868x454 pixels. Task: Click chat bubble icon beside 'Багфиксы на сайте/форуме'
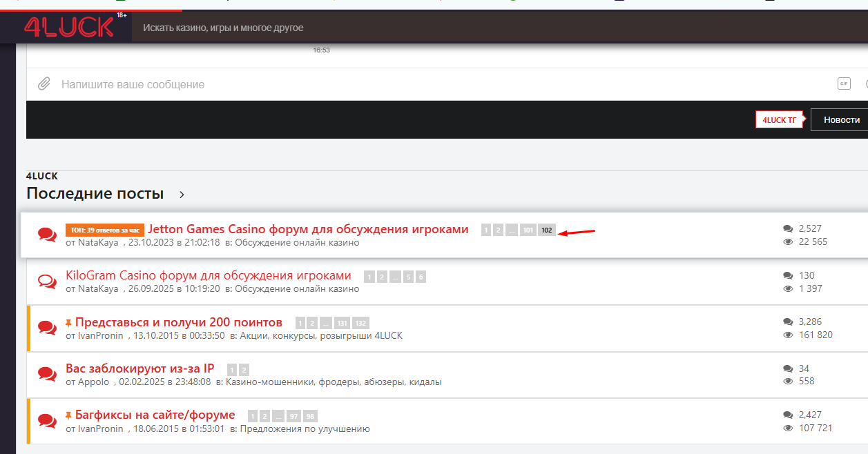[47, 421]
